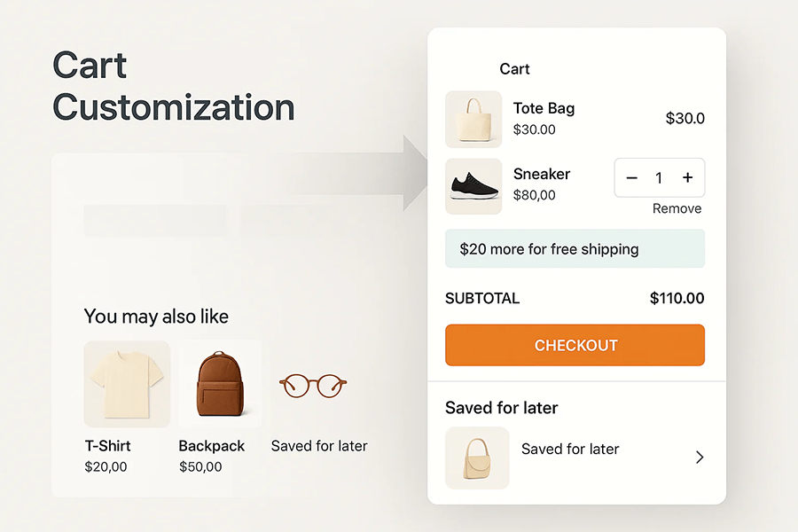
Task: Decrease Sneaker quantity with the minus icon
Action: pos(631,177)
